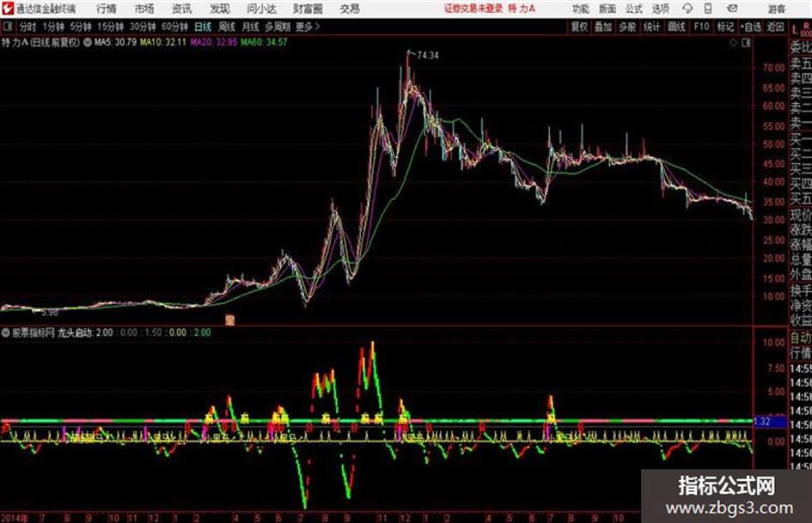Switch to the 60分钟 period tab
This screenshot has width=812, height=523.
[175, 27]
